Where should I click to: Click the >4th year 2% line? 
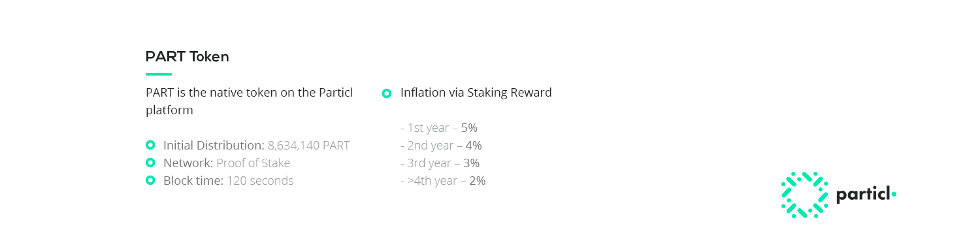[443, 181]
